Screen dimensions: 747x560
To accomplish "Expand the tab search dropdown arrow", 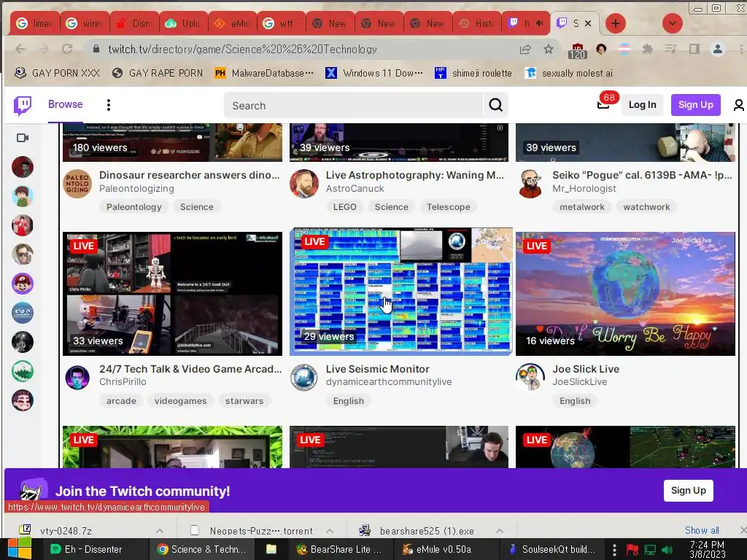I will 672,23.
